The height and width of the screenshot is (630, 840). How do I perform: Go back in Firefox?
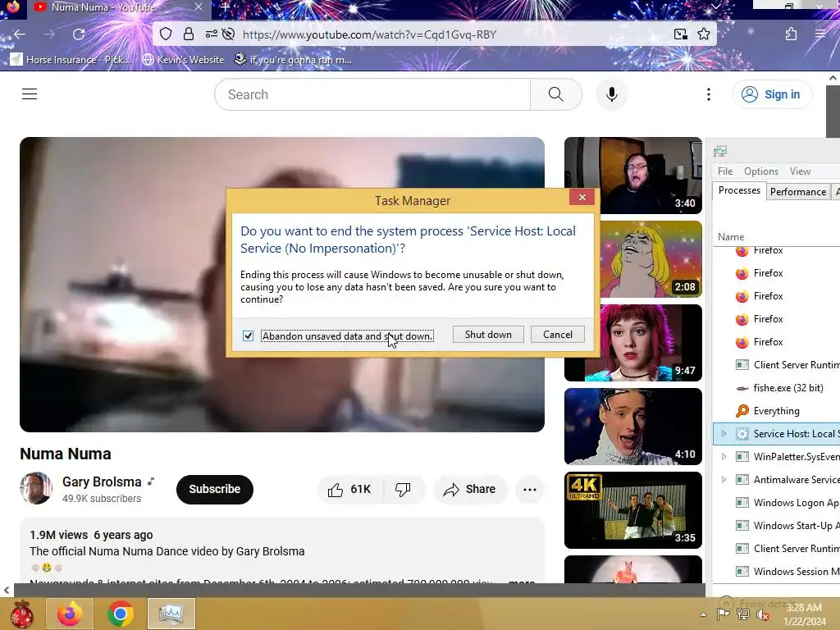[20, 34]
